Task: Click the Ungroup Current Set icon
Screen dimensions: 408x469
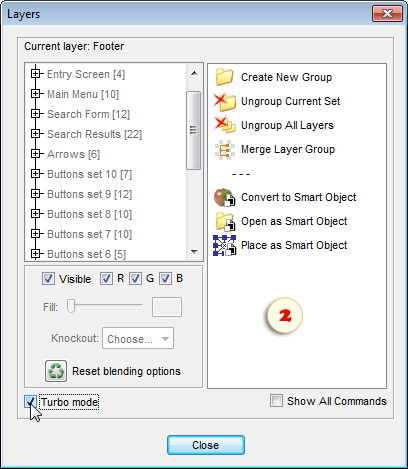Action: (224, 101)
